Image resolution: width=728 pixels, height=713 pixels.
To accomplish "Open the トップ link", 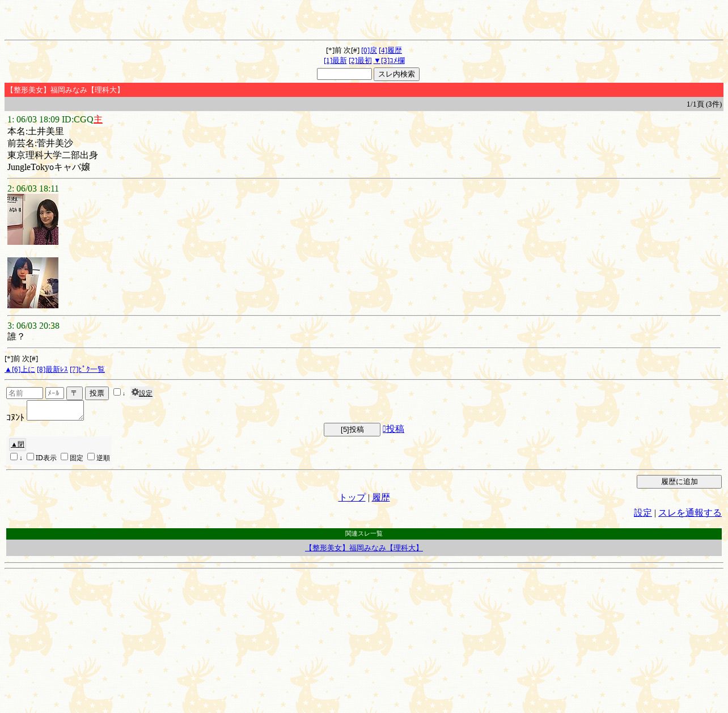I will pyautogui.click(x=352, y=498).
